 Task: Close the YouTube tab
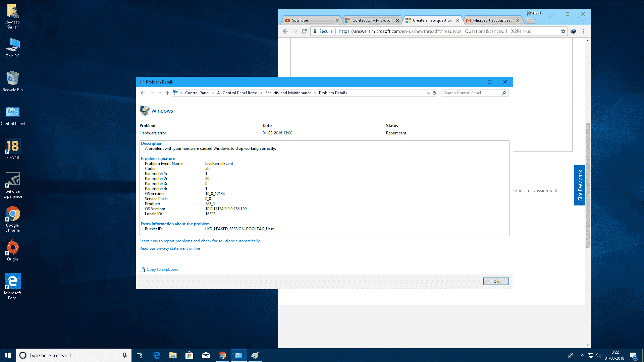tap(337, 20)
